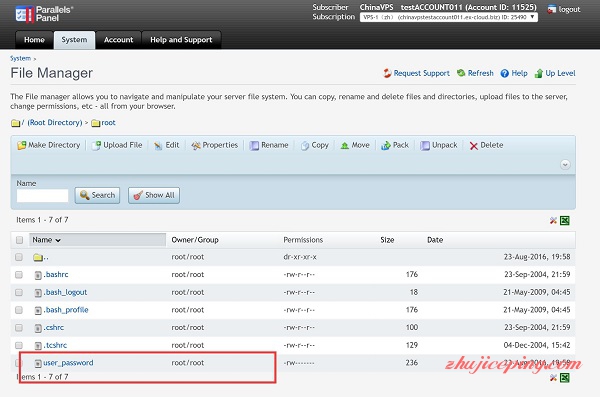Click the Owner/Group column header
This screenshot has height=397, width=600.
click(x=195, y=240)
